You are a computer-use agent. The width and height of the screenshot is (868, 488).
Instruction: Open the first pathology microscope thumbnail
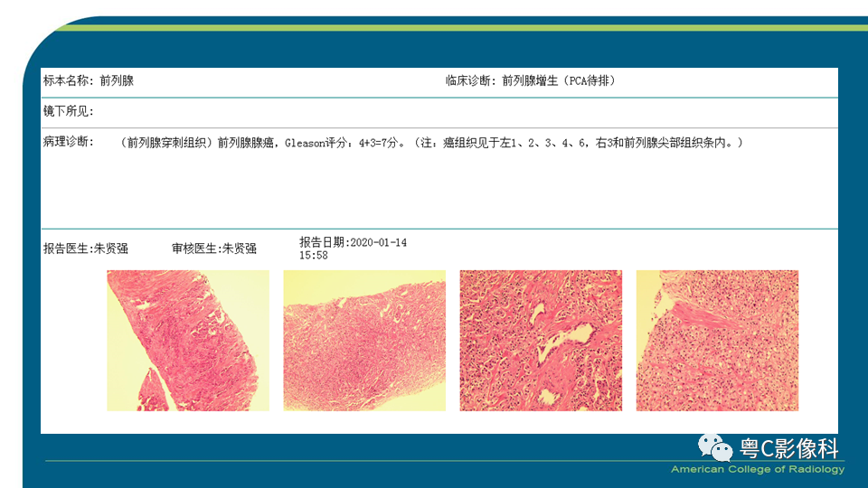pyautogui.click(x=188, y=341)
